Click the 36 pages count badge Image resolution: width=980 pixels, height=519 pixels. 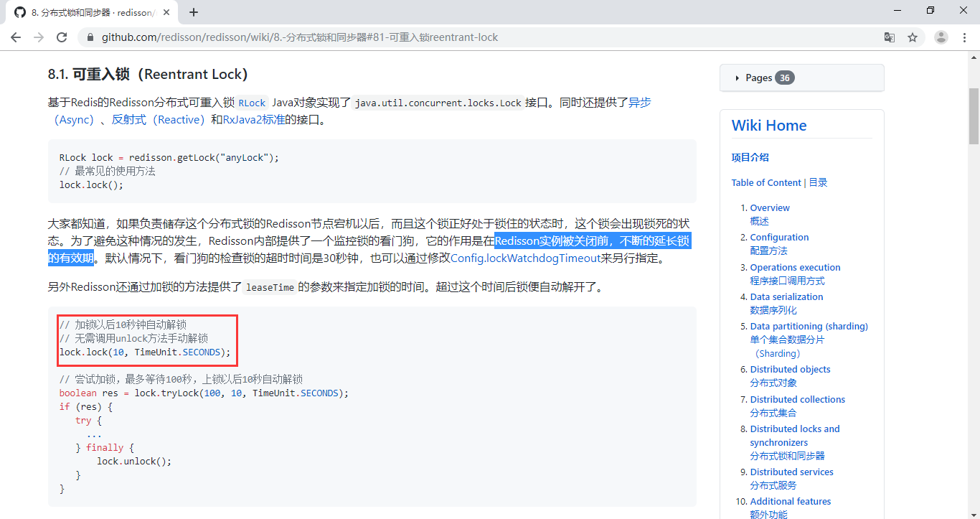click(x=785, y=78)
